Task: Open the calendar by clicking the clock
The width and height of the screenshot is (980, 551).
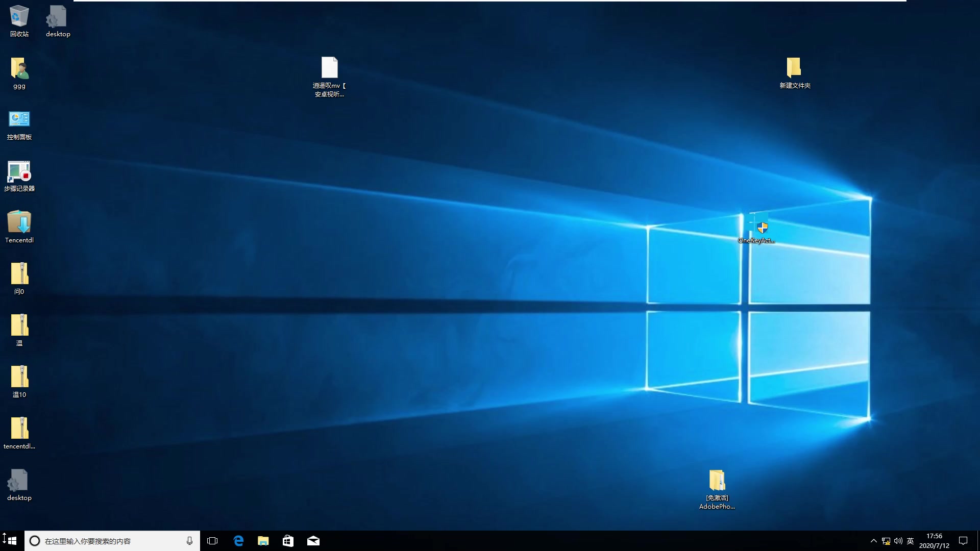Action: coord(935,541)
